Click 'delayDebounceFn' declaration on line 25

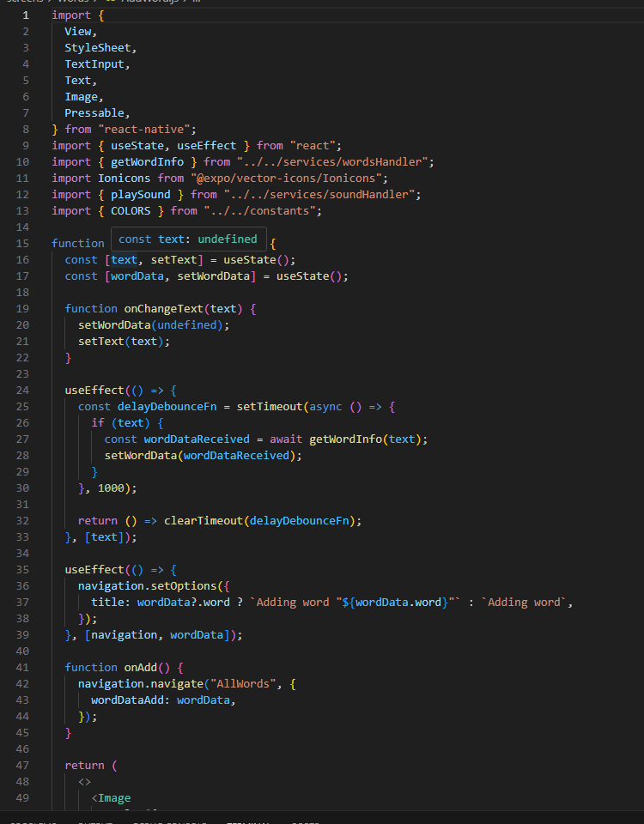tap(167, 406)
